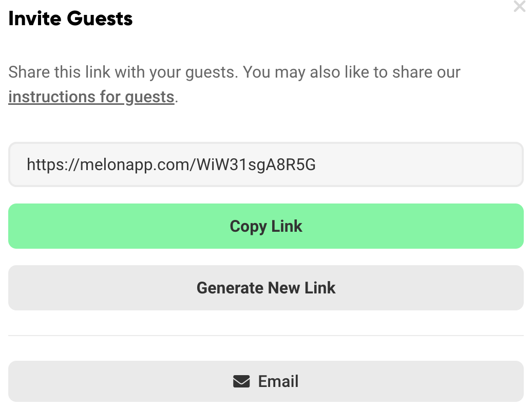Focus the melonapp.com link field
Screen dimensions: 532x407
click(x=266, y=164)
